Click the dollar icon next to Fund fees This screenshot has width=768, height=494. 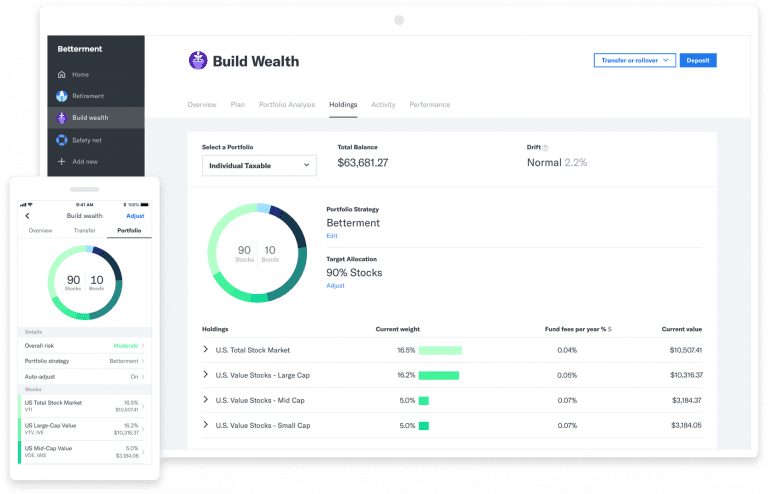(610, 329)
